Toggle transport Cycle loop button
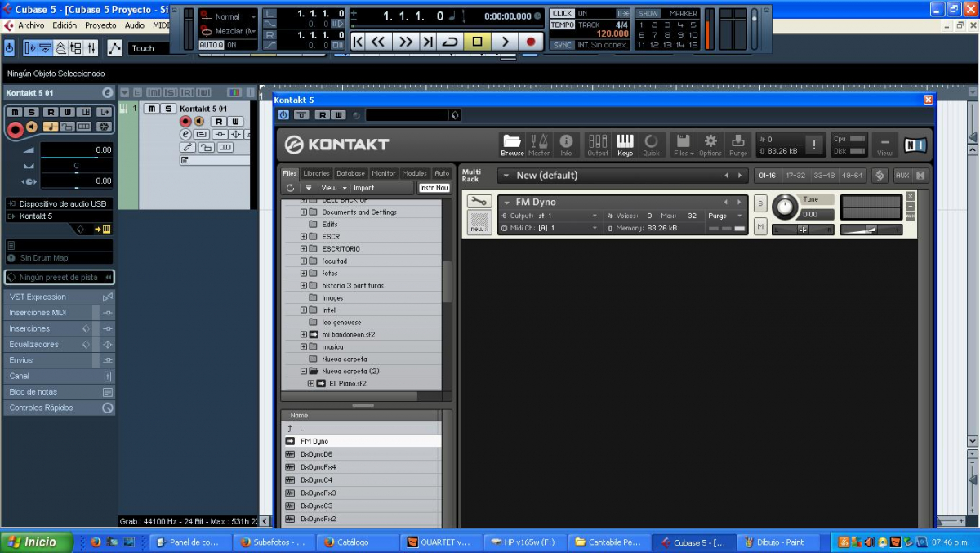The height and width of the screenshot is (553, 980). pos(450,42)
